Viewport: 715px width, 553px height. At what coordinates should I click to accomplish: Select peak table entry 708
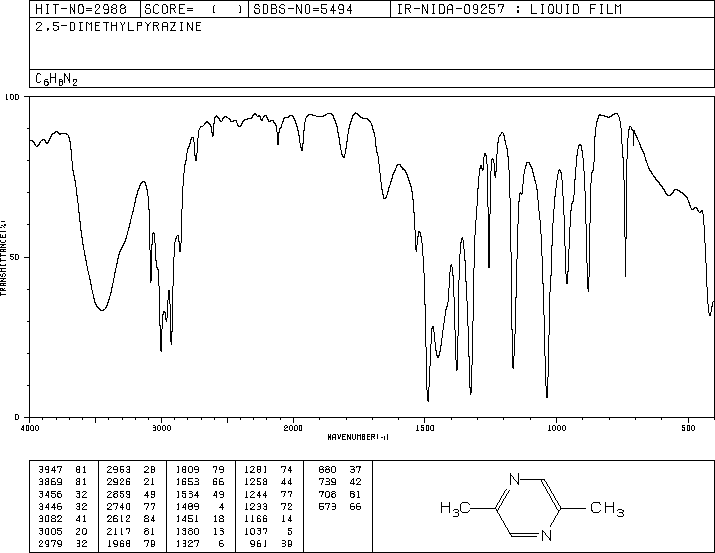(327, 494)
